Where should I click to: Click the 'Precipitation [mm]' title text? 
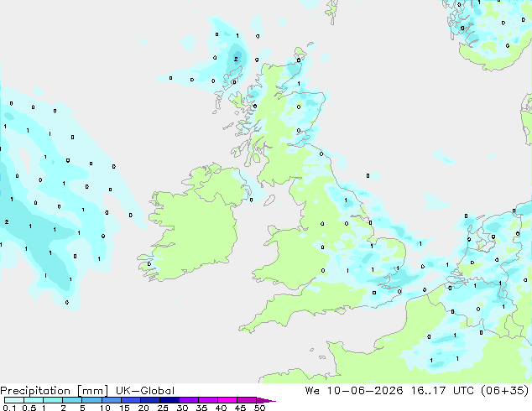point(55,391)
